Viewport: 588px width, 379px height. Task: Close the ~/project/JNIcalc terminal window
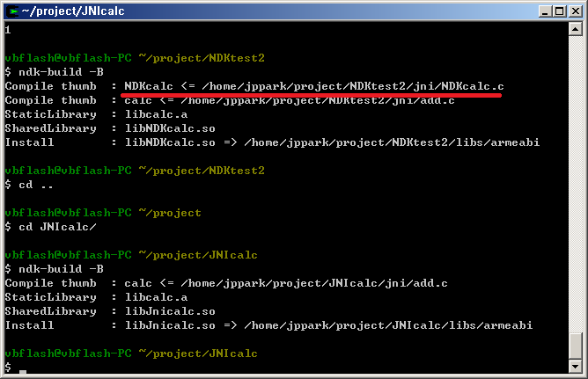(x=575, y=11)
